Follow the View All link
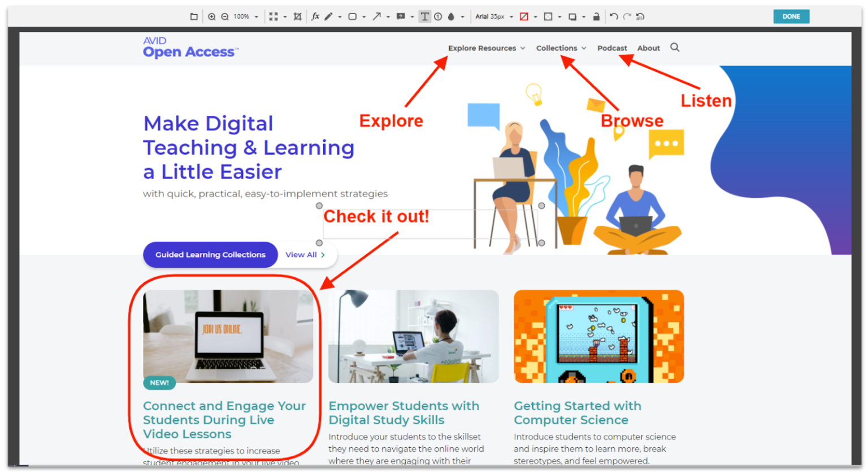Image resolution: width=868 pixels, height=475 pixels. 305,255
